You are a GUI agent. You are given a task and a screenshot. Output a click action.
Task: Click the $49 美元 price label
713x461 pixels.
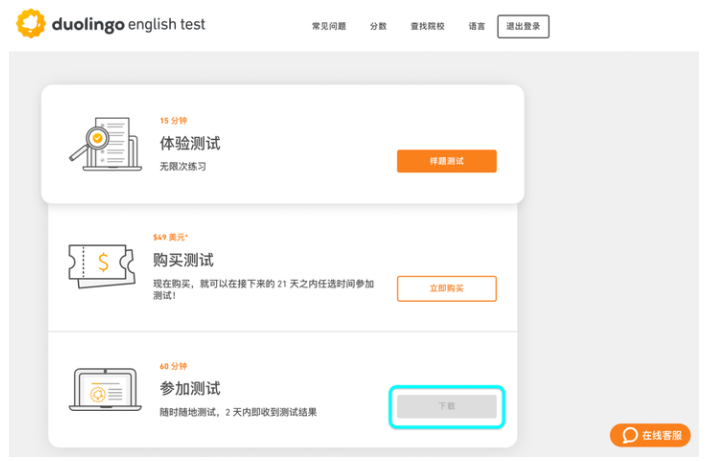[171, 237]
